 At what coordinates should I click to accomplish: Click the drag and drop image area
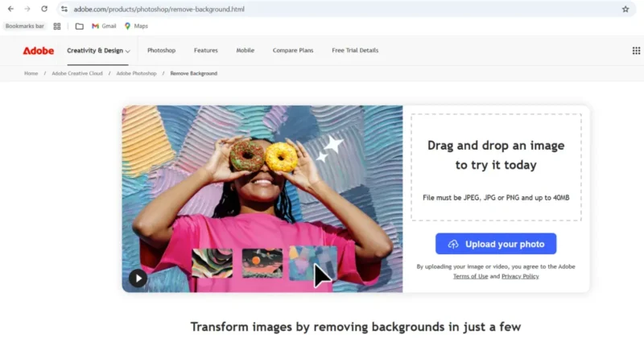pyautogui.click(x=496, y=167)
